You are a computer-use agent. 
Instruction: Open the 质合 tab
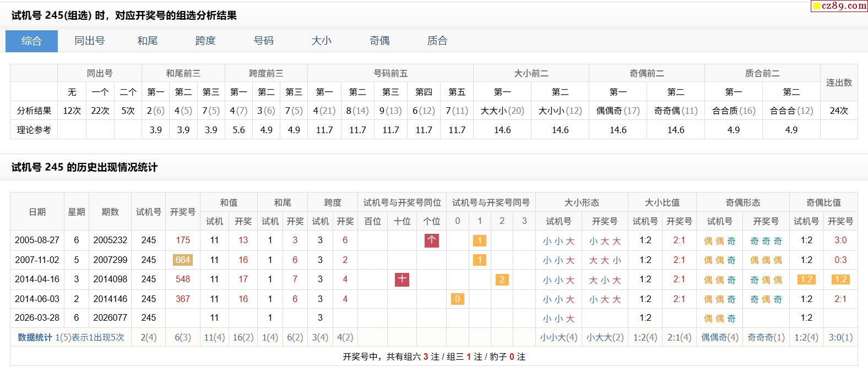437,41
